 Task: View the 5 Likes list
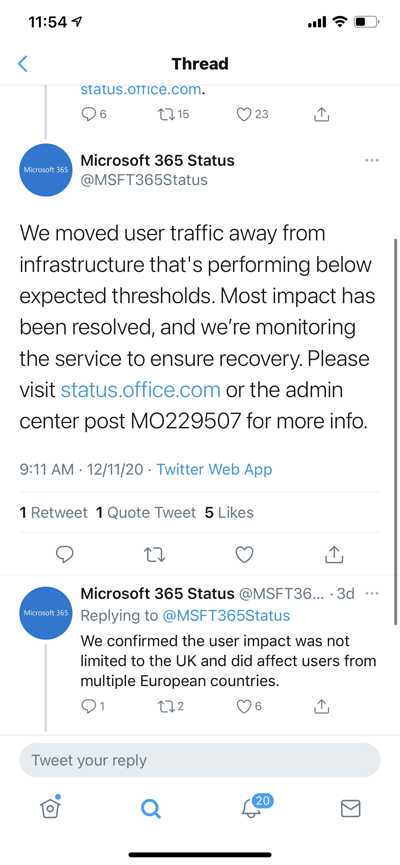pyautogui.click(x=229, y=512)
